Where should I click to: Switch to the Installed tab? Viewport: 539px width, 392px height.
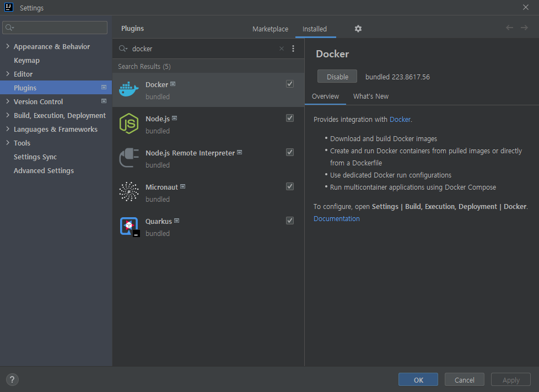(315, 29)
